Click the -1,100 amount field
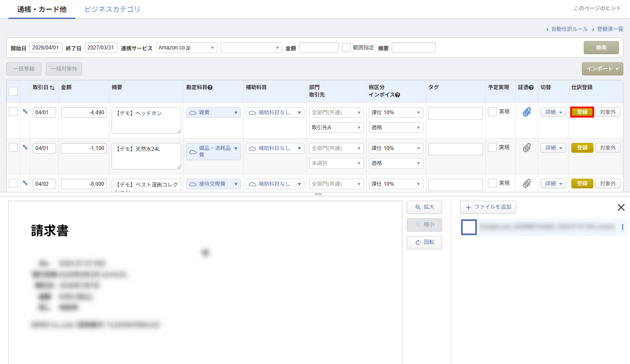Image resolution: width=630 pixels, height=364 pixels. (x=84, y=148)
